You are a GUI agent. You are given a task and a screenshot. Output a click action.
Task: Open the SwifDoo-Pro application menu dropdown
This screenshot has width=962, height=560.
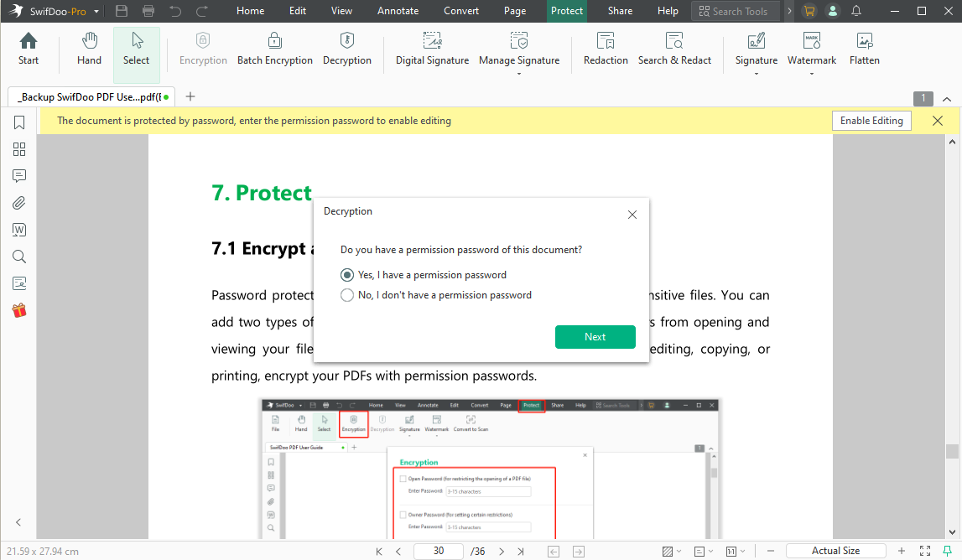[x=97, y=12]
